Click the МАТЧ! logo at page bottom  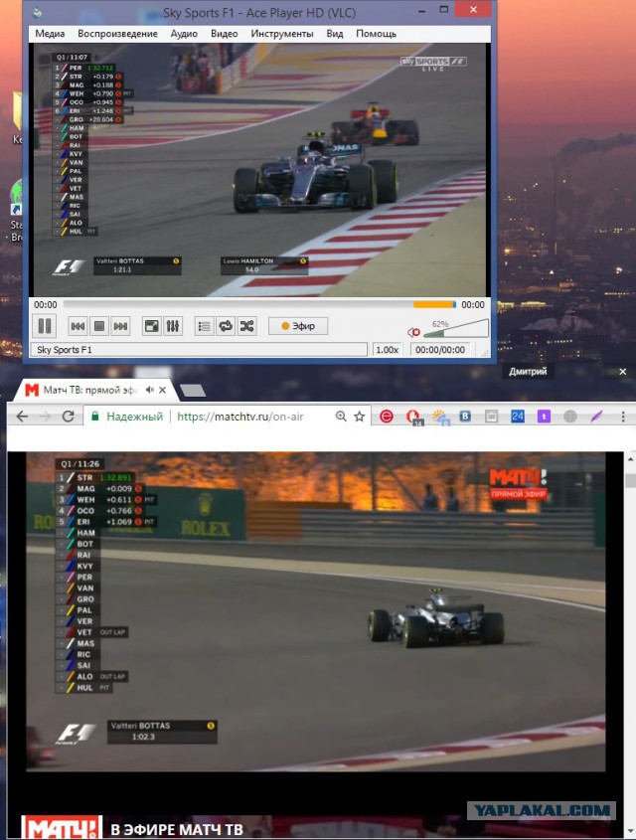[62, 828]
